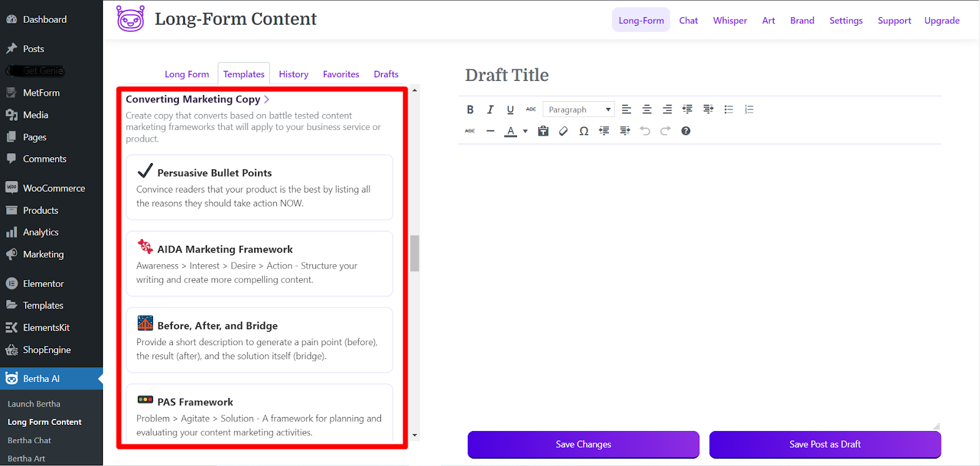Apply bold formatting in the editor

click(470, 110)
